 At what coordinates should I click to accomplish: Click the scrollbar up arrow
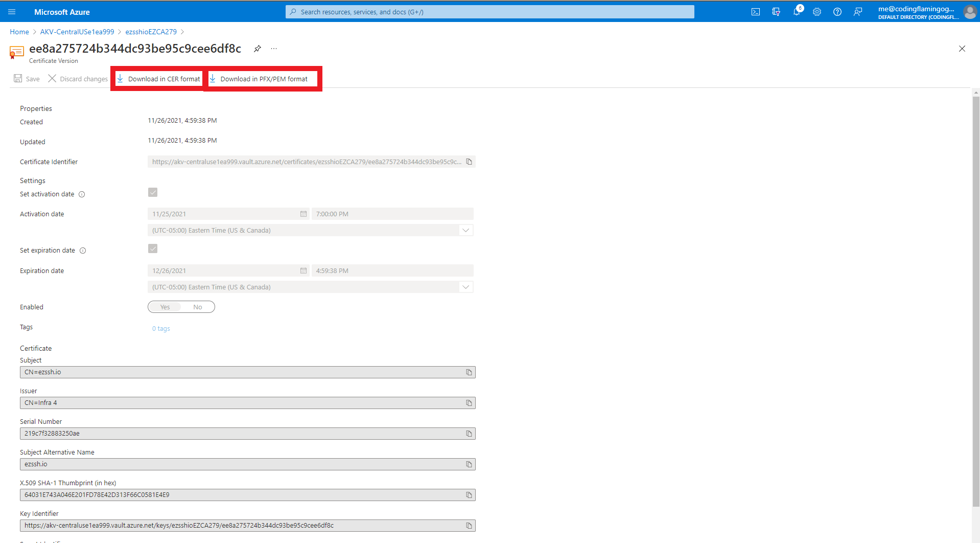click(976, 93)
